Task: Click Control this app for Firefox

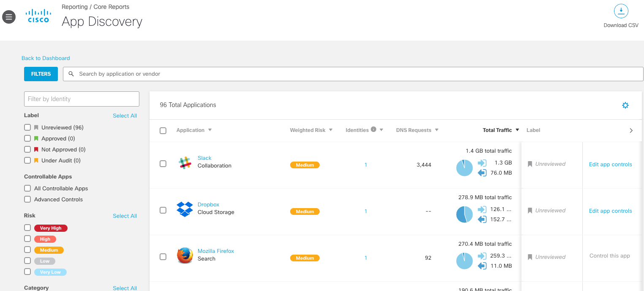Action: tap(610, 256)
